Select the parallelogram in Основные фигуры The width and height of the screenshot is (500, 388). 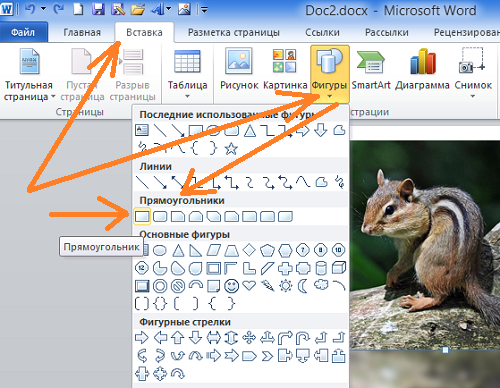[x=214, y=250]
